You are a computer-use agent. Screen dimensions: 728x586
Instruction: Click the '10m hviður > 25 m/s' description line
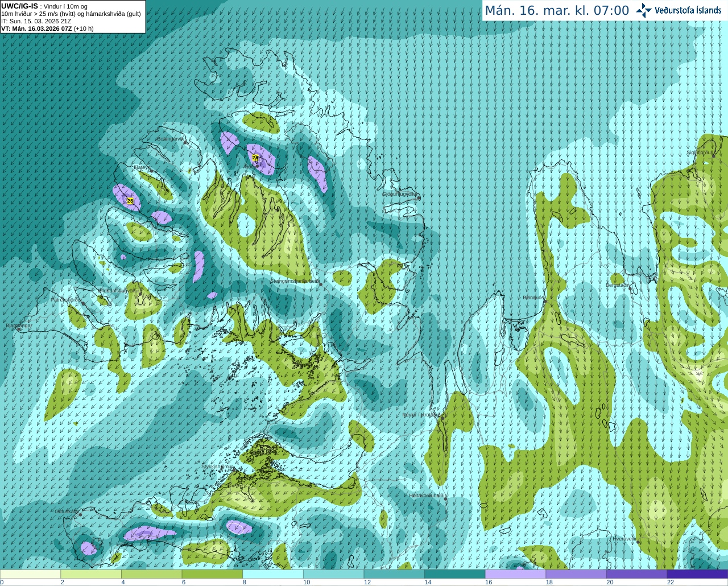pyautogui.click(x=71, y=14)
